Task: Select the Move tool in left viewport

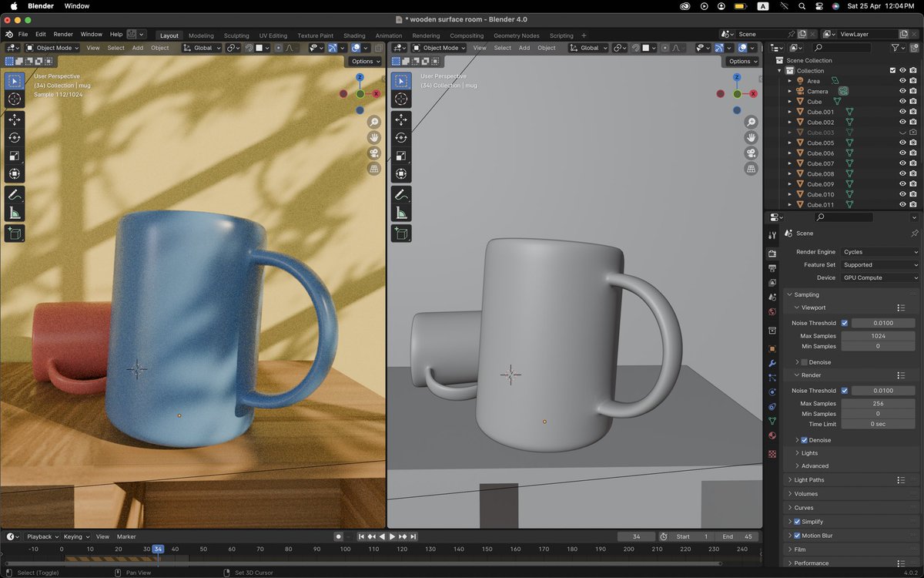Action: tap(15, 119)
